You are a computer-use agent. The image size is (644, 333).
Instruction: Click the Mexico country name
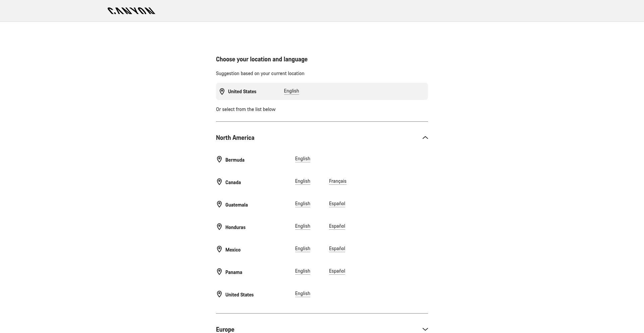(233, 250)
